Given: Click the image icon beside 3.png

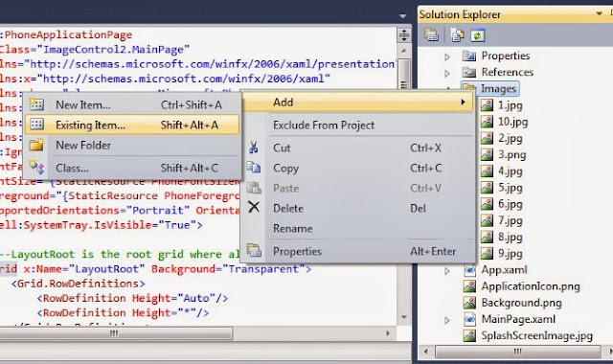Looking at the screenshot, I should 487,154.
